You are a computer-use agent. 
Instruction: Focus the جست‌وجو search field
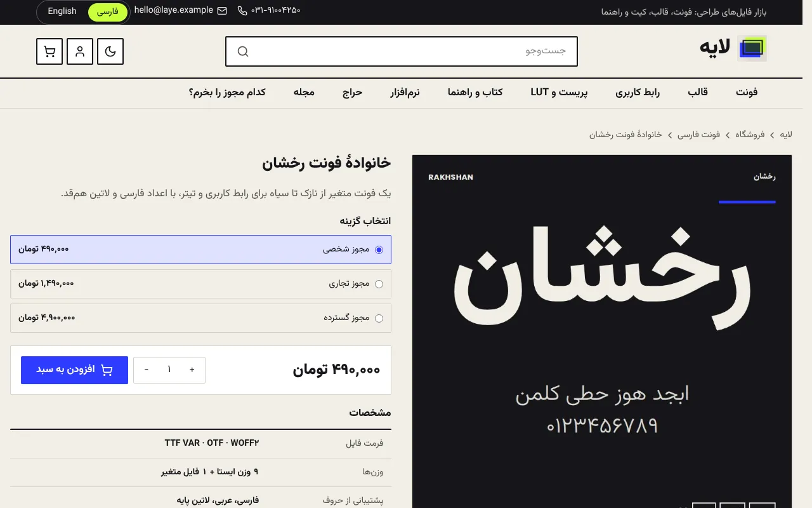coord(402,51)
